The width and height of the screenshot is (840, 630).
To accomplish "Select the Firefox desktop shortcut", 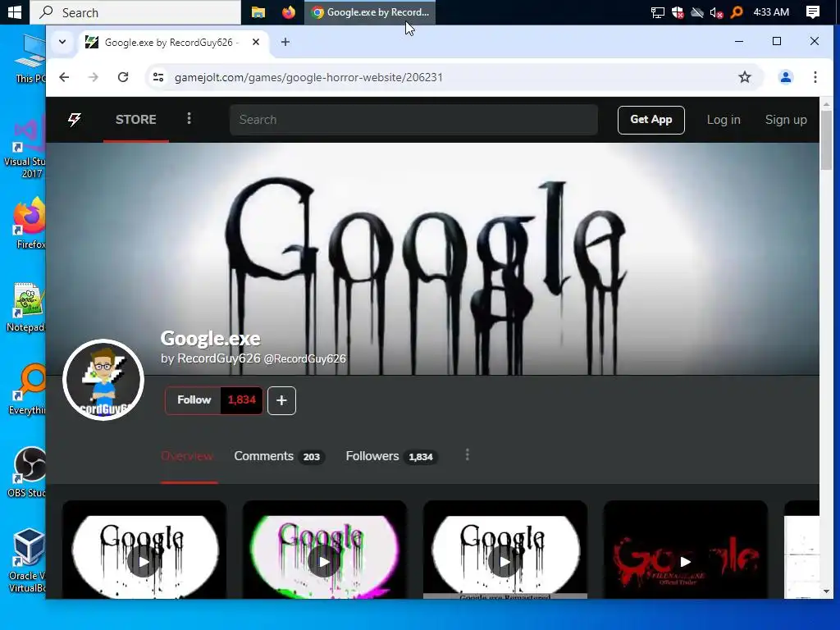I will 30,223.
